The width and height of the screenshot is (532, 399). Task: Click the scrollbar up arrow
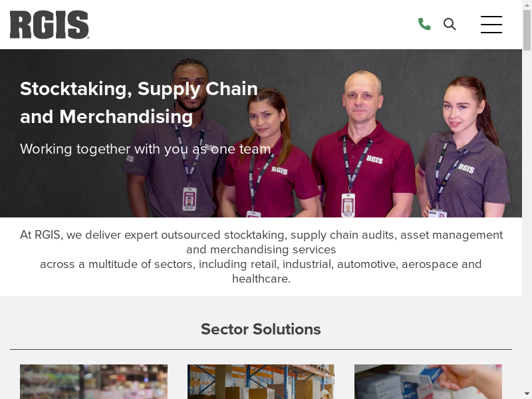pos(527,4)
